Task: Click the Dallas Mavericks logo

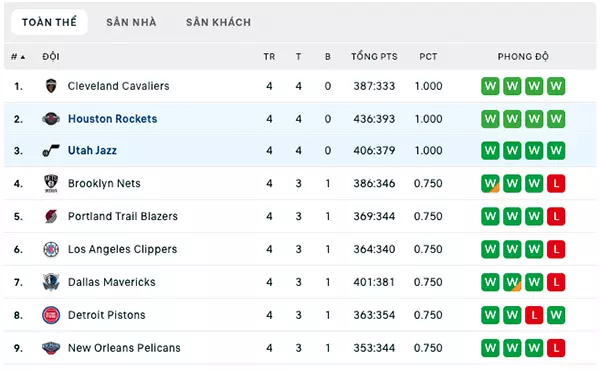Action: (x=51, y=282)
